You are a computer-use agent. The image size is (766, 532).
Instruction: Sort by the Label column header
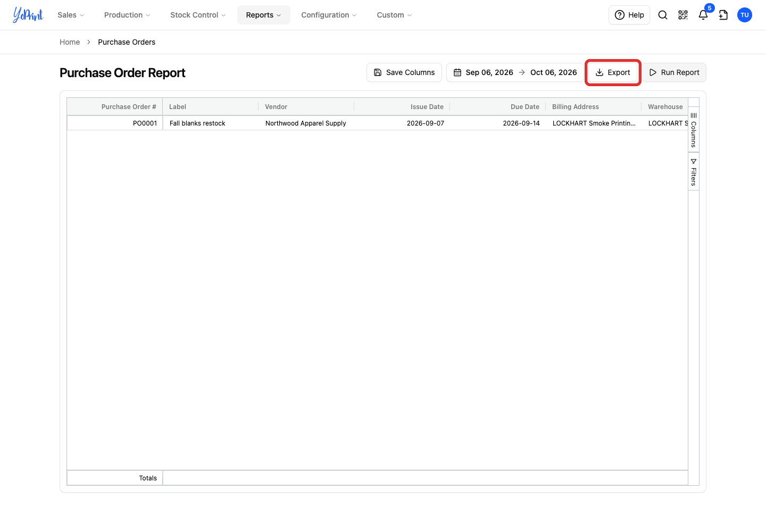[211, 107]
